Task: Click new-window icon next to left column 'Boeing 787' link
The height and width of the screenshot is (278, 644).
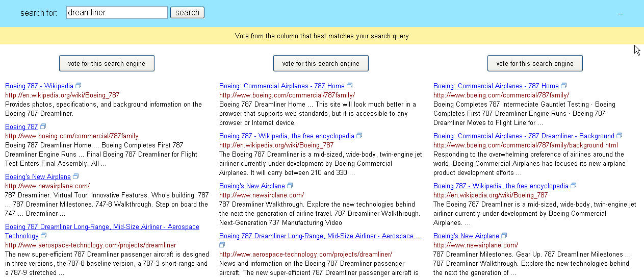Action: click(x=43, y=127)
